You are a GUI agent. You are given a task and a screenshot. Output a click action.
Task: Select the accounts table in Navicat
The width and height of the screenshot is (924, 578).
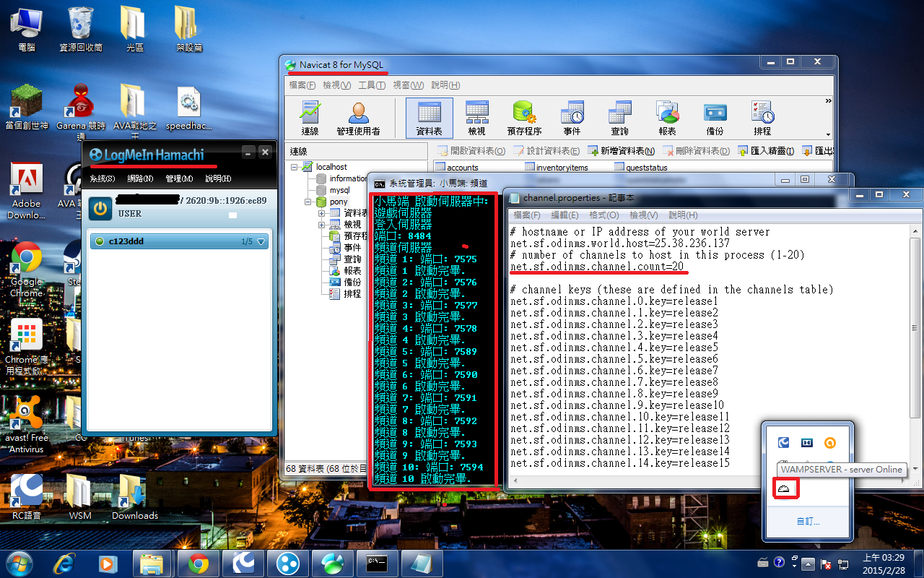(x=456, y=168)
